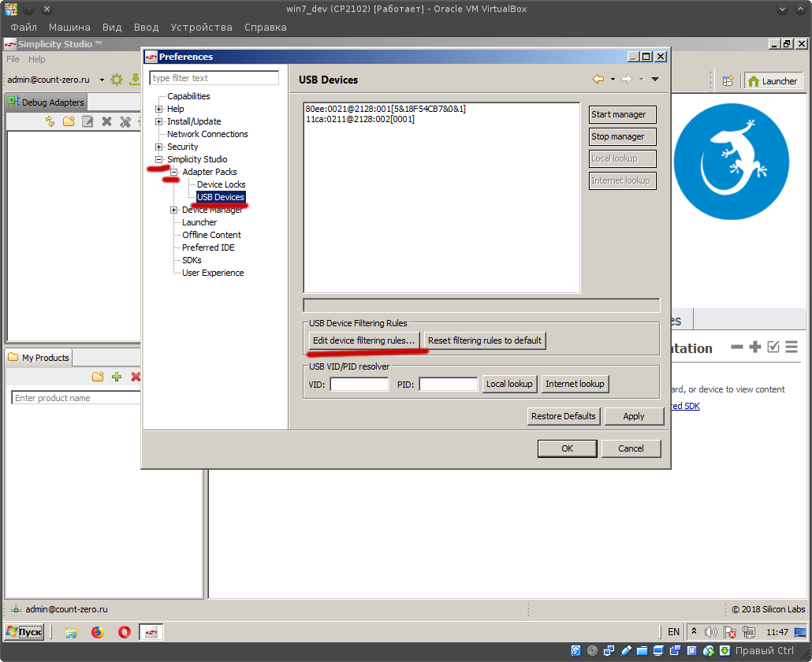Confirm preferences with OK button

click(x=567, y=448)
